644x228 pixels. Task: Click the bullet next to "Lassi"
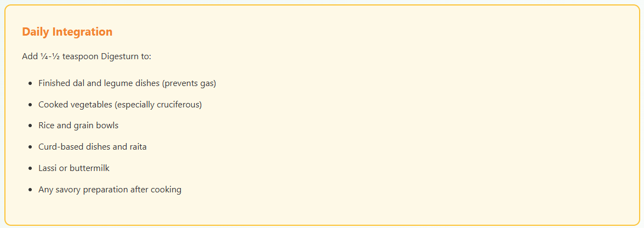pyautogui.click(x=30, y=169)
